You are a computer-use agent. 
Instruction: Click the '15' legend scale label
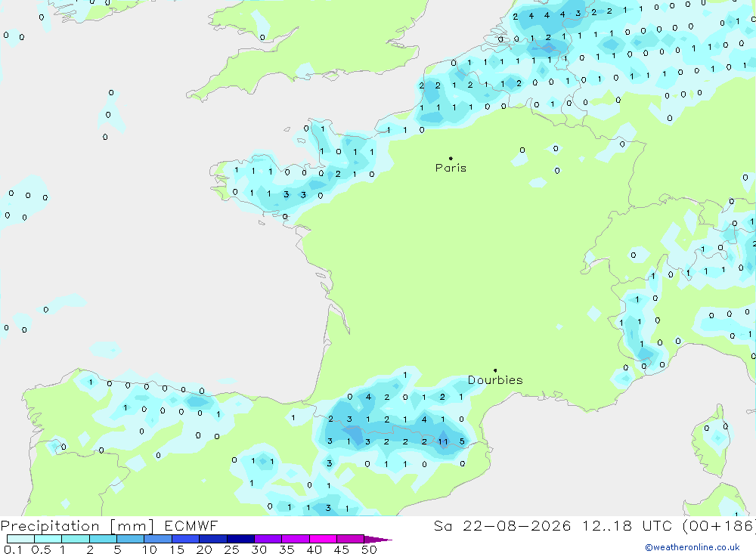pos(177,549)
